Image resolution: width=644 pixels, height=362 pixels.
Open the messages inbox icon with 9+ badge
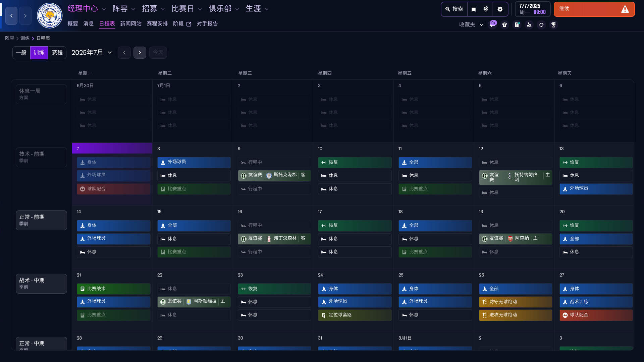492,24
